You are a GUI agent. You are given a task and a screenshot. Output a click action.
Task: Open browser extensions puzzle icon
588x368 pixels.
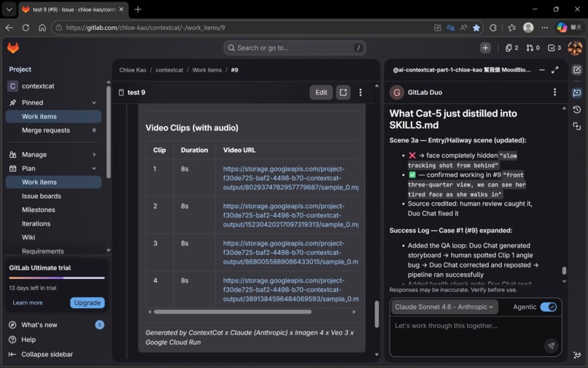pyautogui.click(x=493, y=28)
